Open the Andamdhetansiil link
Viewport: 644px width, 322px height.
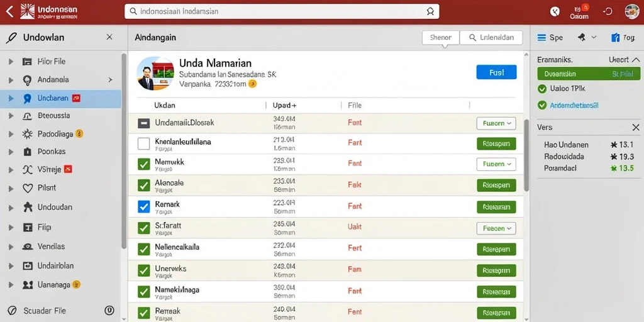(574, 106)
